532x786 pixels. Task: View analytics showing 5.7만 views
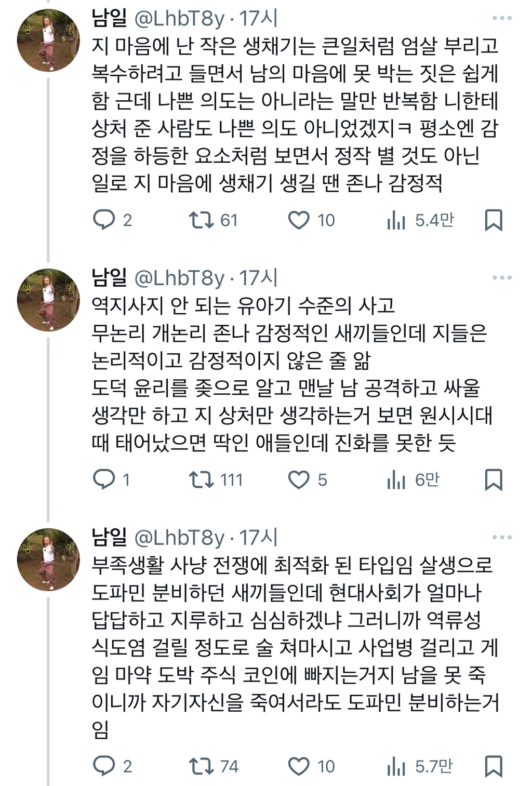pyautogui.click(x=396, y=766)
